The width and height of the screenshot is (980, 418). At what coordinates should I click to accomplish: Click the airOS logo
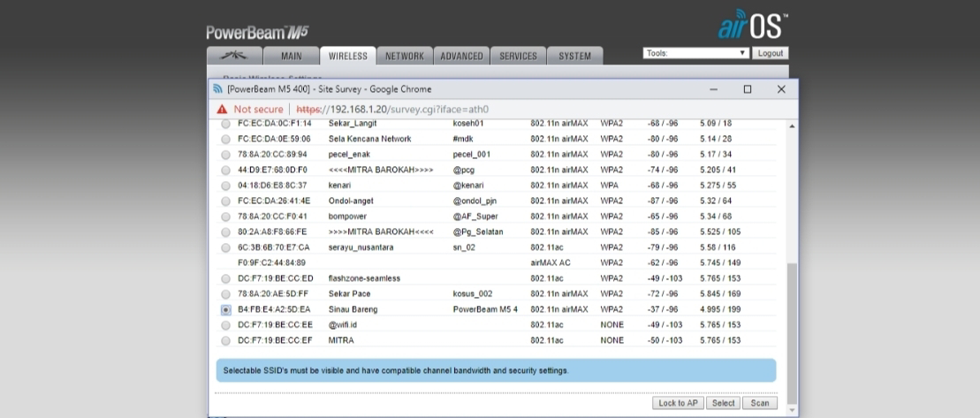pyautogui.click(x=753, y=25)
